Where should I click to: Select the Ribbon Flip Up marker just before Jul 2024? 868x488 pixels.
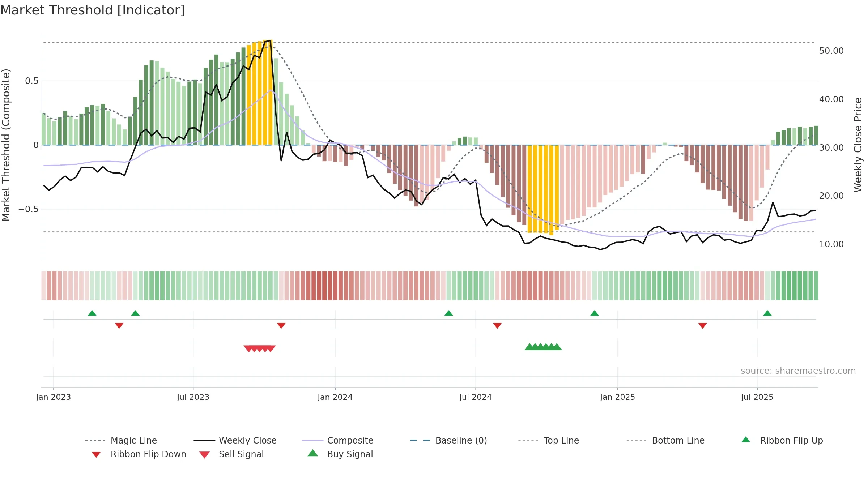coord(448,313)
